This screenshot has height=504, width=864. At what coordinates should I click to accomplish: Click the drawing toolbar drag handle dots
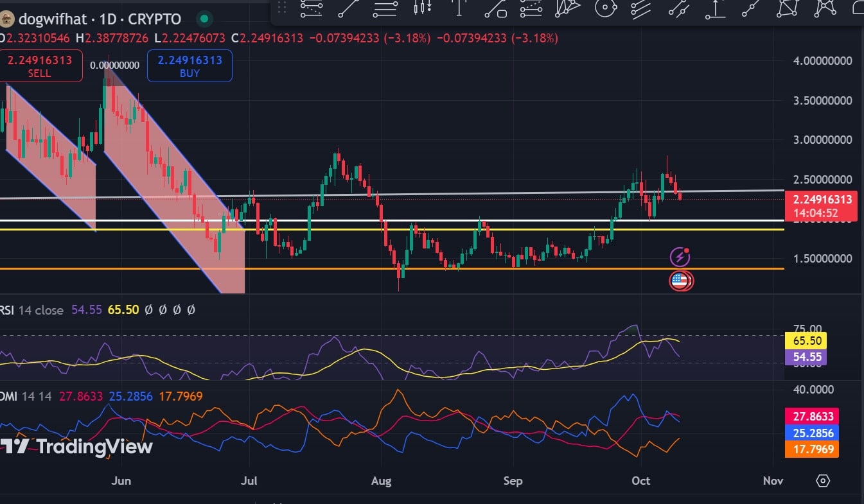click(x=283, y=8)
